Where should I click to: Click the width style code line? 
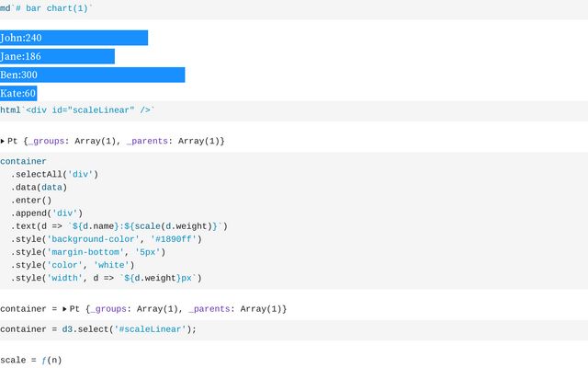107,278
